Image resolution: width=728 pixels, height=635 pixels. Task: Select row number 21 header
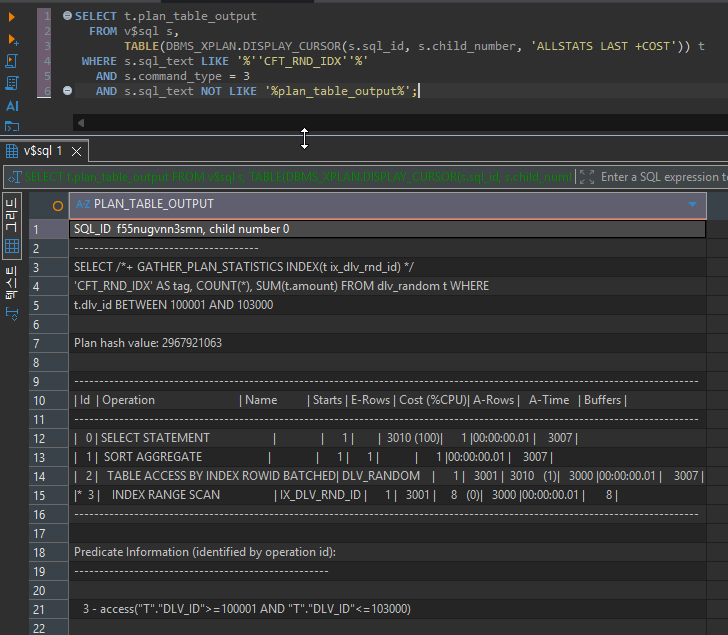pyautogui.click(x=49, y=609)
